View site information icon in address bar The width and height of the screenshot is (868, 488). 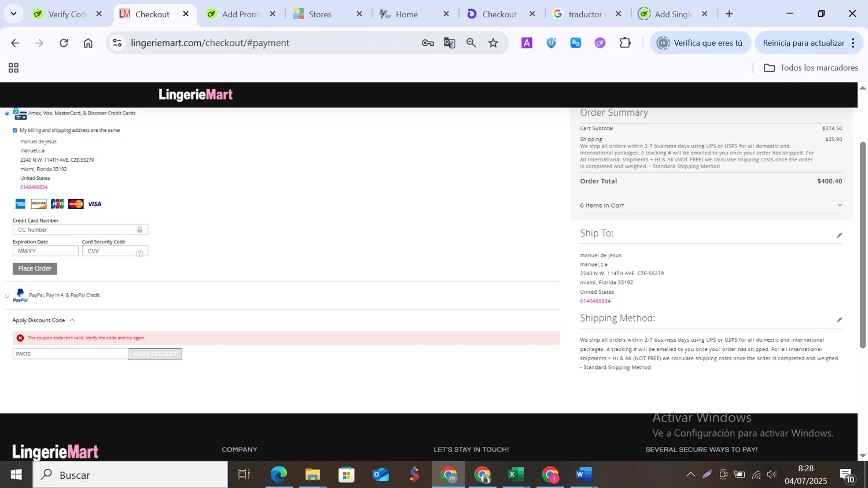point(117,43)
